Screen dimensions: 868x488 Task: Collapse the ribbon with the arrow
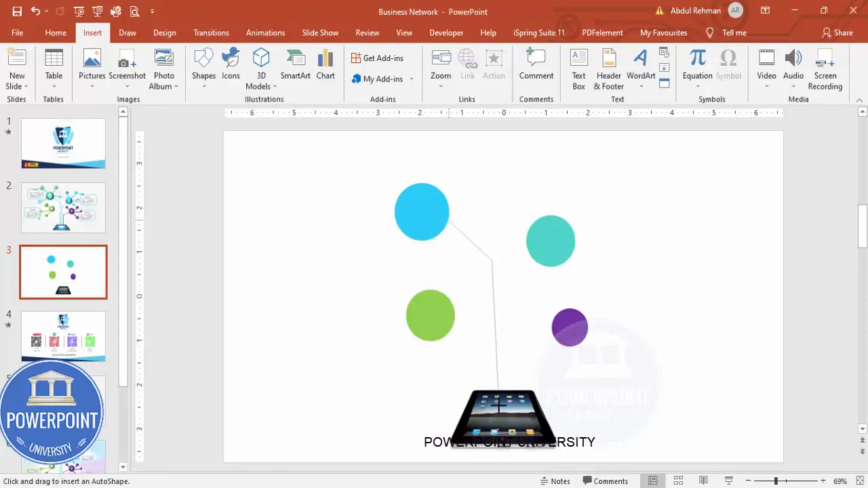[x=859, y=100]
